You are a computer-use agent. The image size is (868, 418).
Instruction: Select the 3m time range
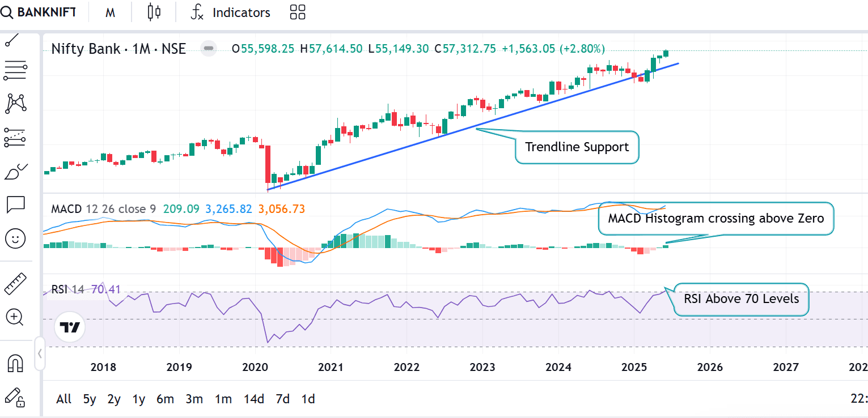tap(194, 399)
